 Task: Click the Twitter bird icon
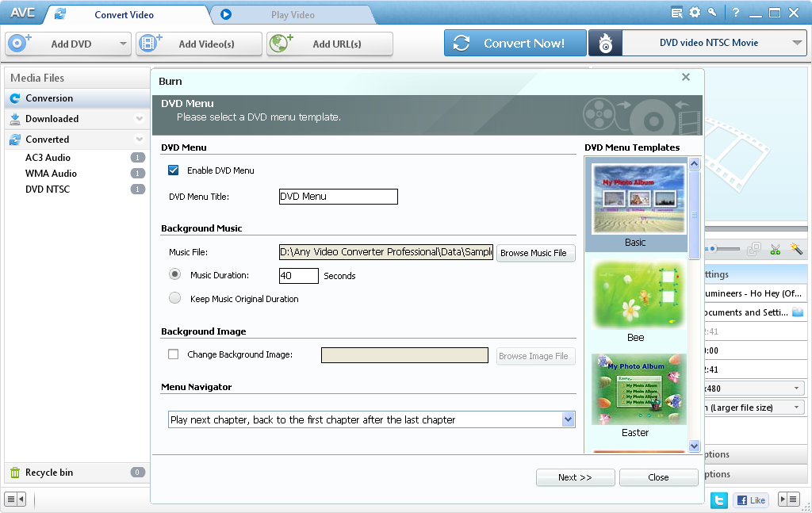pyautogui.click(x=718, y=500)
